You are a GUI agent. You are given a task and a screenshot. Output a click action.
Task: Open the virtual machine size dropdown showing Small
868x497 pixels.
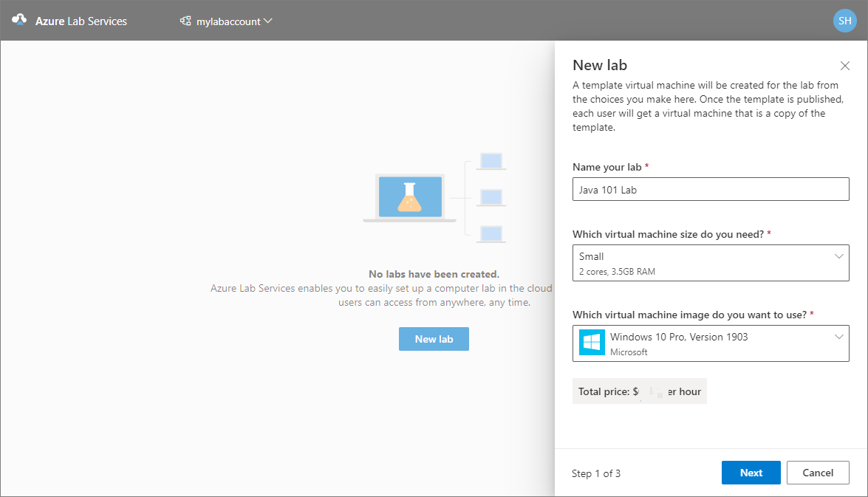(x=711, y=263)
